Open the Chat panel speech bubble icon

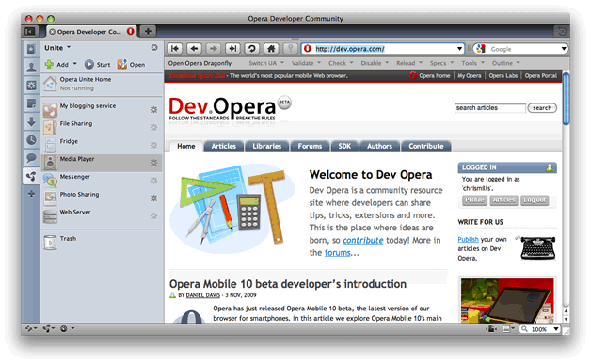tap(31, 157)
